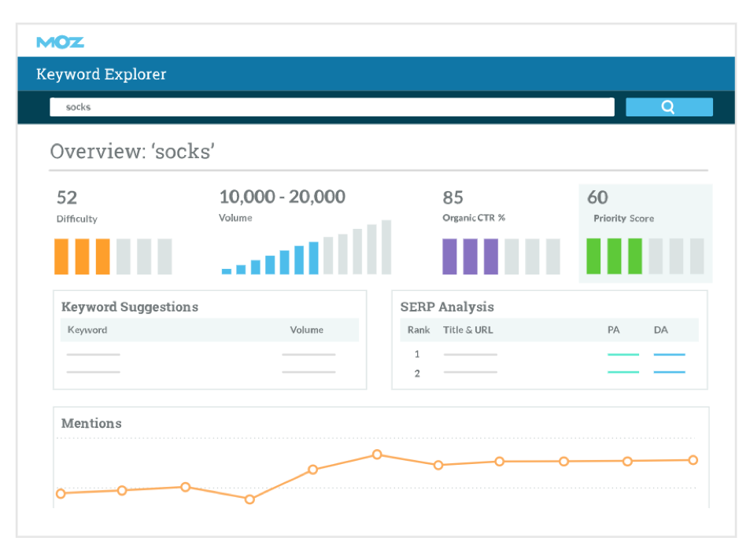The width and height of the screenshot is (754, 560).
Task: Click the 'Volume' metric label
Action: coord(235,218)
